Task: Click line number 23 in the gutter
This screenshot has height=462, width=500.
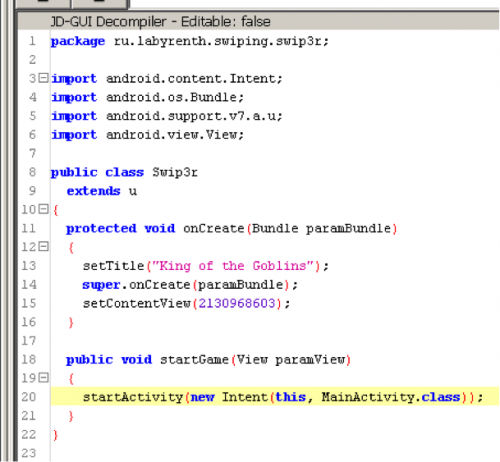Action: pos(29,453)
